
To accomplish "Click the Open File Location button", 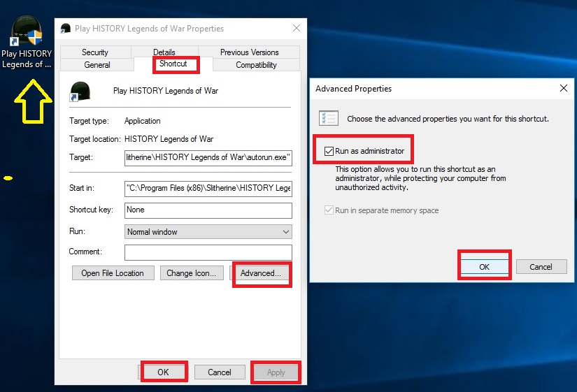I will (113, 273).
